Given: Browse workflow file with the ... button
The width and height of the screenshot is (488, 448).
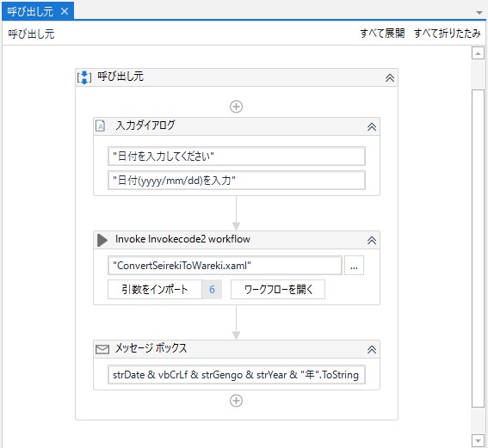Looking at the screenshot, I should (354, 266).
